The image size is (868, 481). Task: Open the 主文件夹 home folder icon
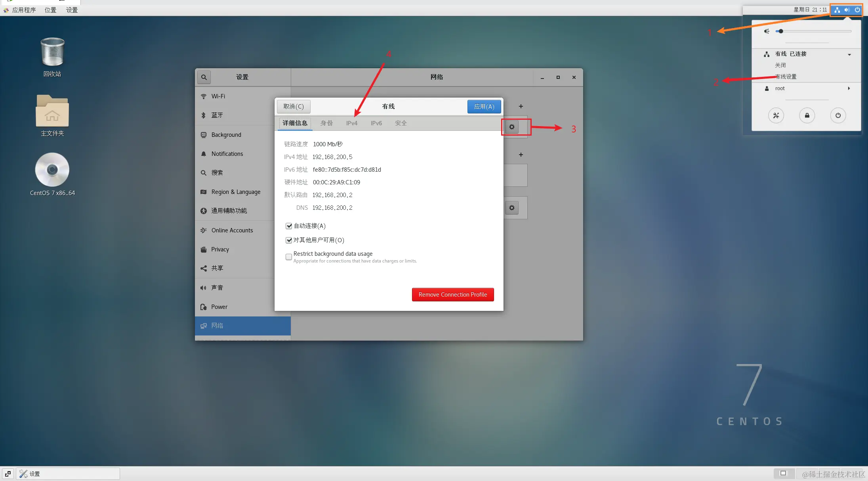pyautogui.click(x=52, y=112)
